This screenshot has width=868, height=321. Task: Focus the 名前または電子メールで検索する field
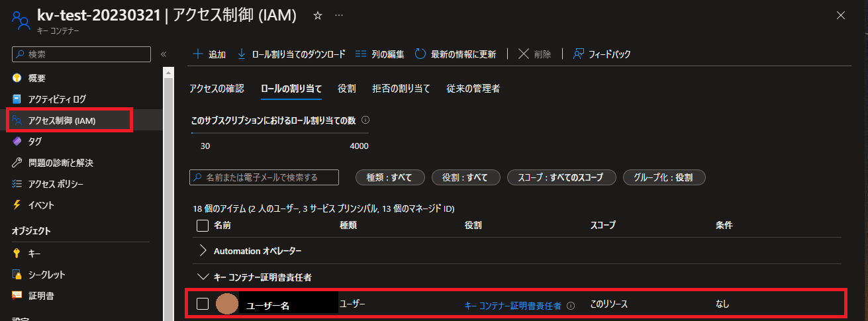point(264,177)
